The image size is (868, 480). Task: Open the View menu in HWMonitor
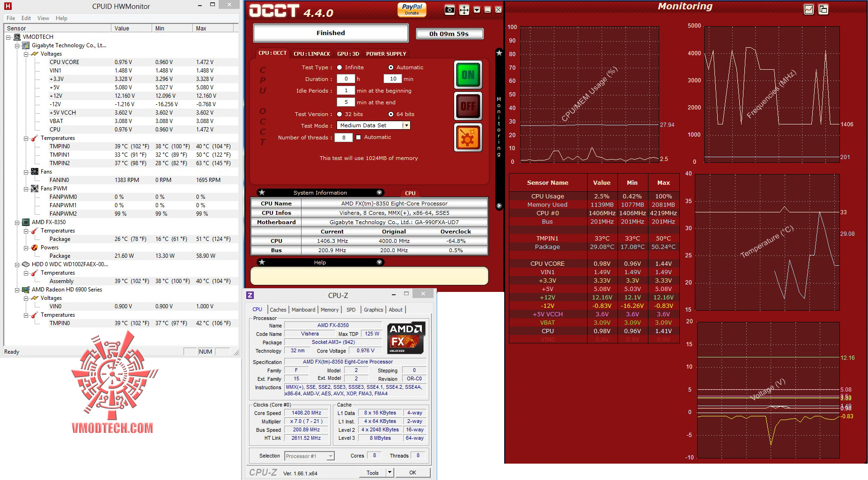pos(43,18)
